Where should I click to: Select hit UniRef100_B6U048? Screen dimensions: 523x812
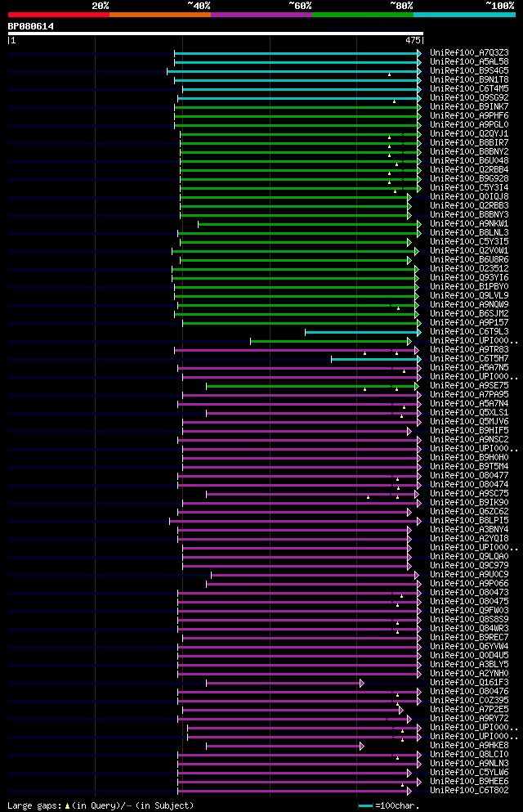(469, 160)
